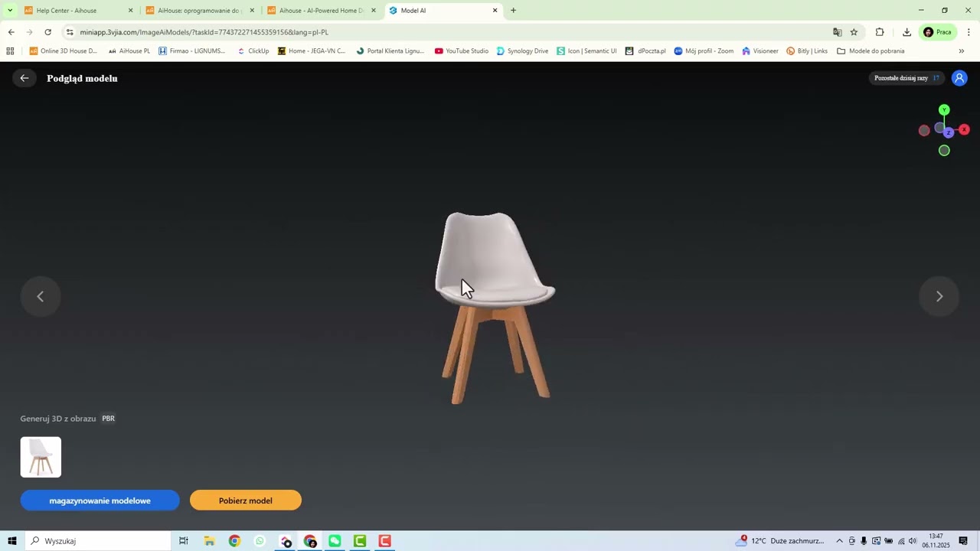Open File Explorer from the taskbar
This screenshot has width=980, height=551.
tap(209, 541)
